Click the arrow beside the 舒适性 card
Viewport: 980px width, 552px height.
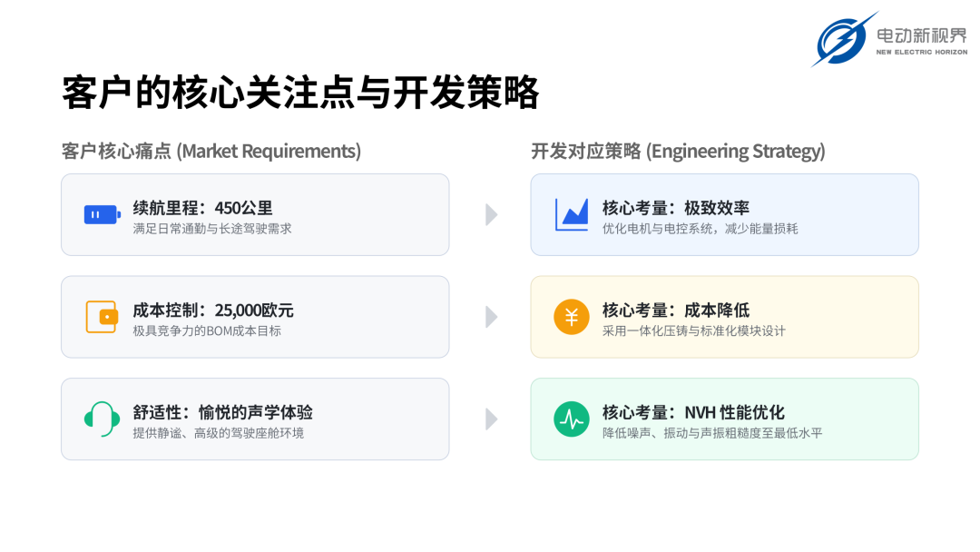coord(492,419)
